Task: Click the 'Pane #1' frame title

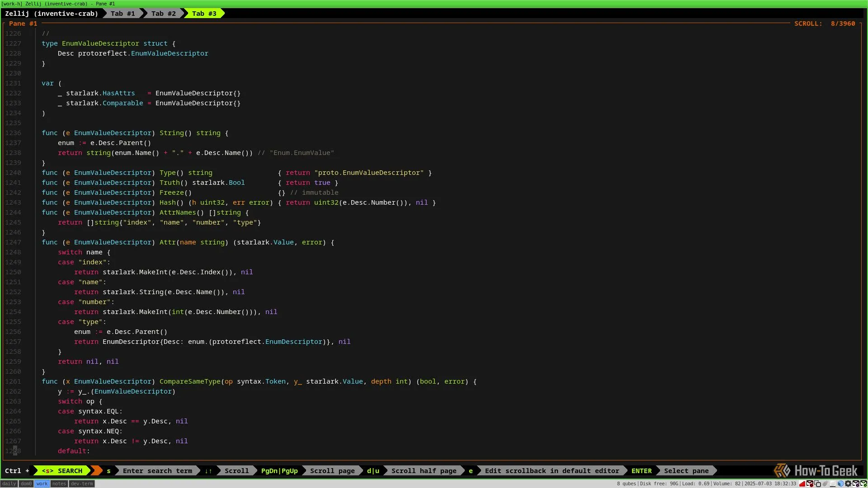Action: pyautogui.click(x=23, y=23)
